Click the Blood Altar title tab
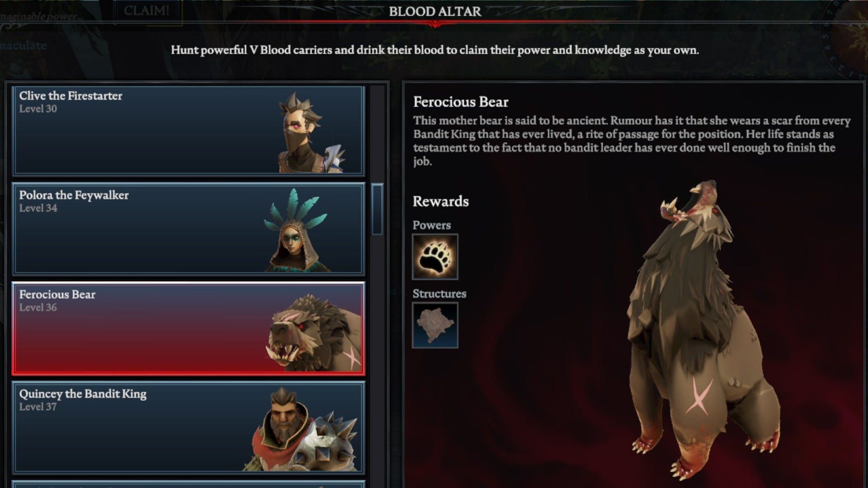Screen dimensions: 868x488 (435, 11)
